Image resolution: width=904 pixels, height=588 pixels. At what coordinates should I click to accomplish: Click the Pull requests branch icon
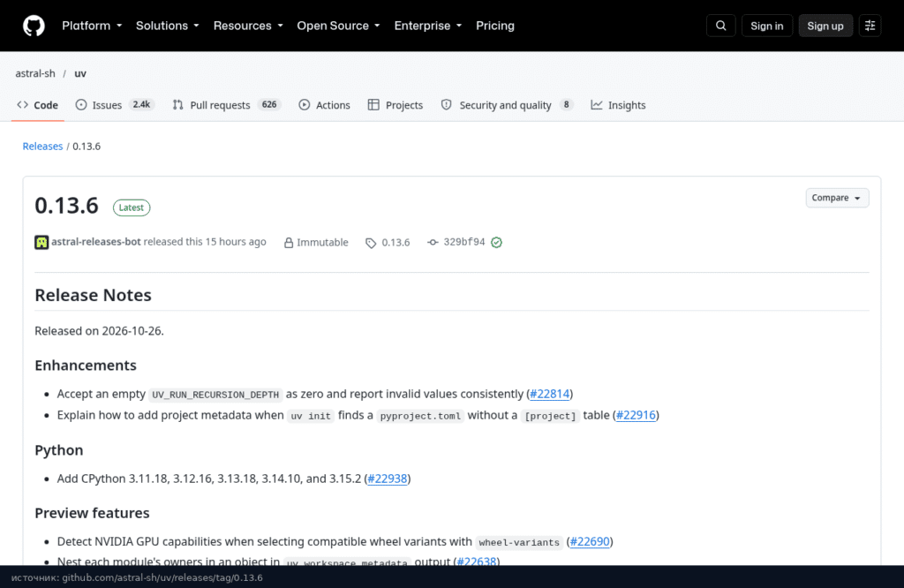(178, 105)
